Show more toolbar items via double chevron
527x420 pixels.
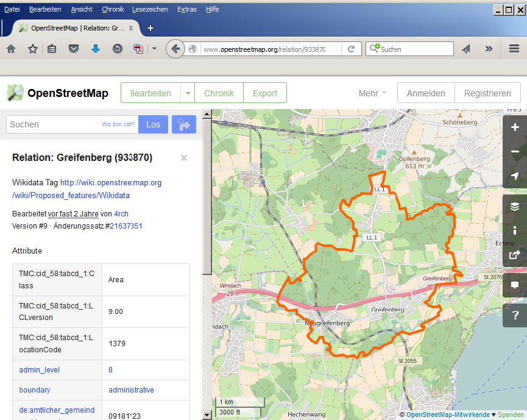[x=489, y=49]
